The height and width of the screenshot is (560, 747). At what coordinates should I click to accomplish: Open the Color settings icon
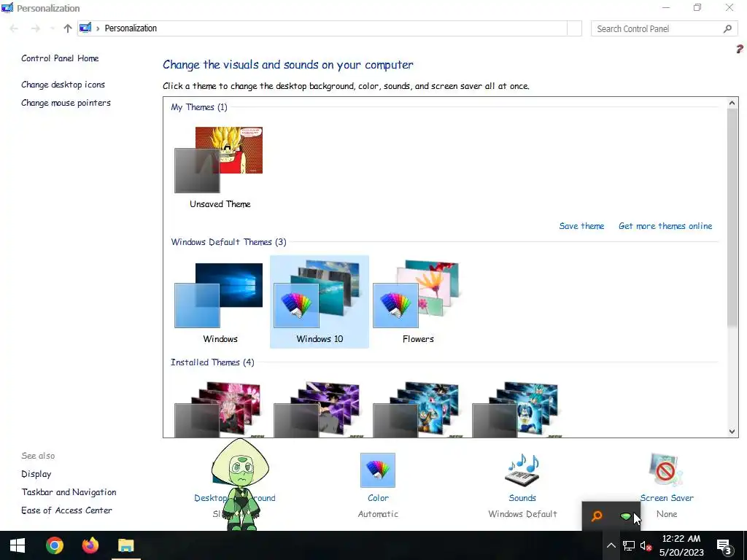click(x=378, y=470)
